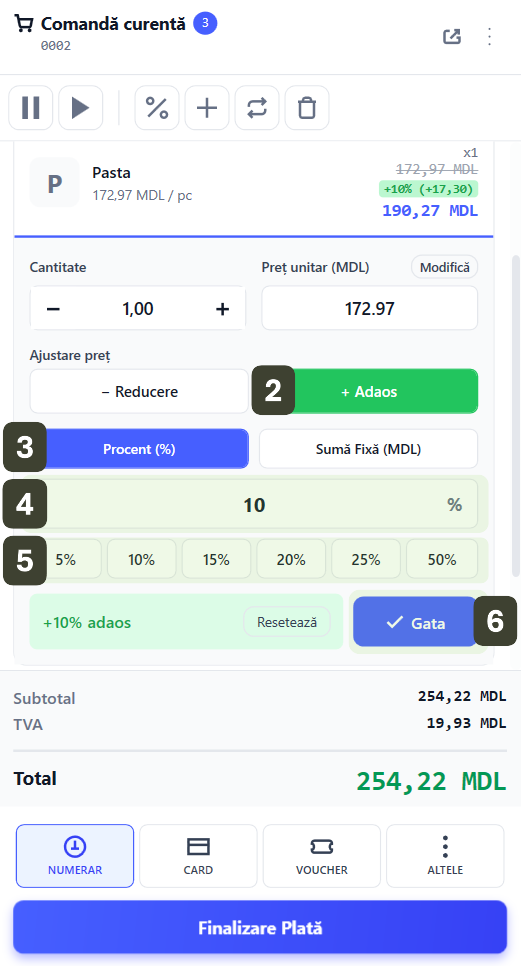Image resolution: width=521 pixels, height=966 pixels.
Task: Select VOUCHER payment method
Action: click(x=321, y=856)
